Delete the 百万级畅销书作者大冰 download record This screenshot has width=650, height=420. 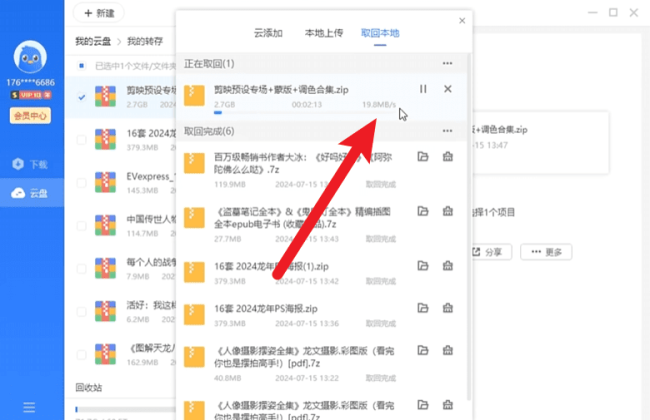point(447,157)
